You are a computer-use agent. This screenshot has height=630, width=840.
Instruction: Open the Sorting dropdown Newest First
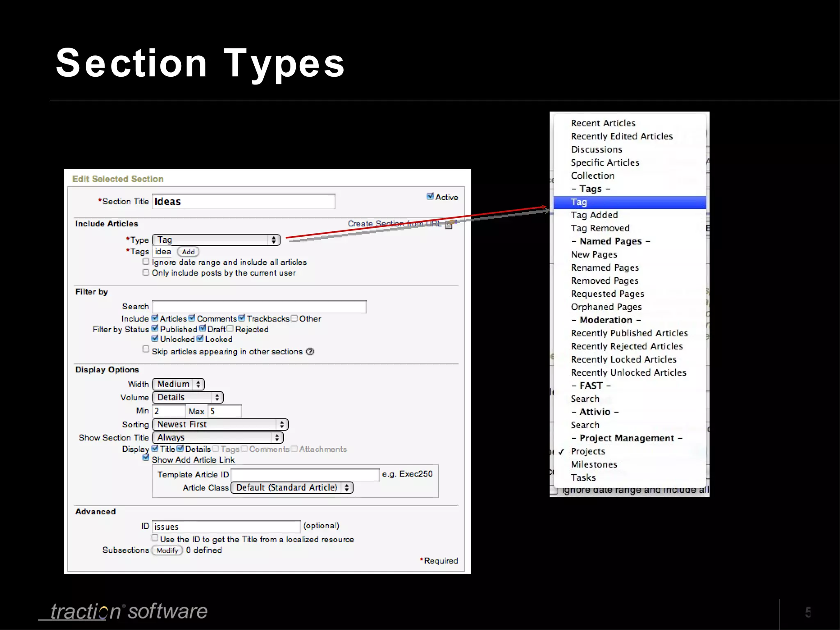[x=220, y=425]
